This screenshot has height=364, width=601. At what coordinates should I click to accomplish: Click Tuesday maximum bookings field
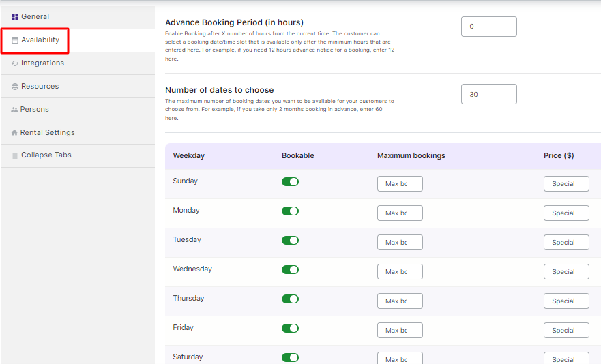[400, 242]
